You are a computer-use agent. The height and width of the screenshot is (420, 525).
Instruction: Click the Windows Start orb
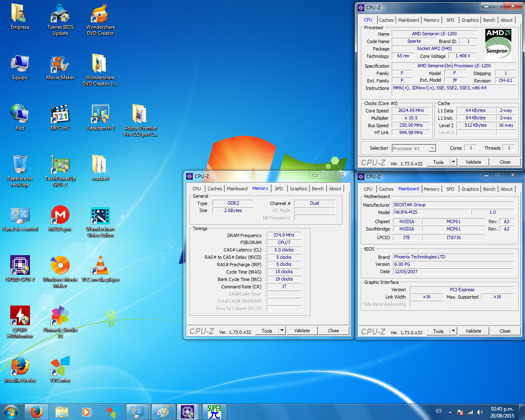tap(11, 411)
